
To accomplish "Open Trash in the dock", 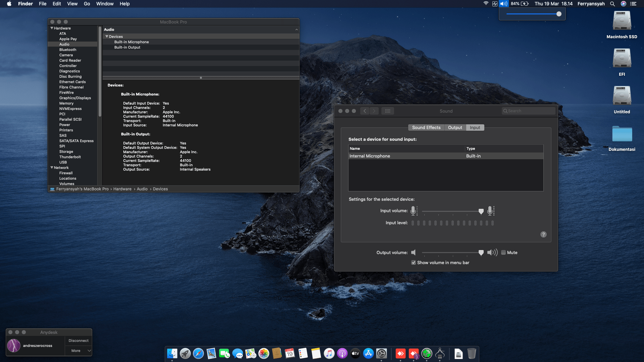I will 472,353.
